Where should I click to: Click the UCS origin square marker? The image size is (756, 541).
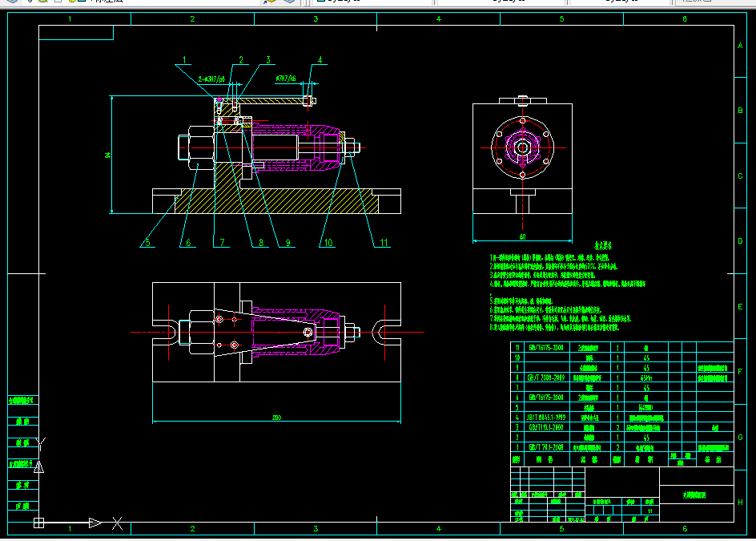(x=38, y=523)
